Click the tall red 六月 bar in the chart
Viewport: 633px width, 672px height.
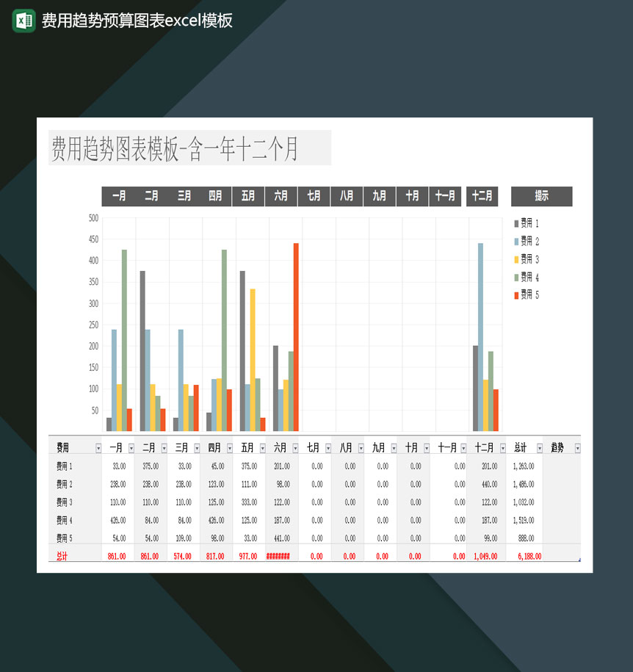(295, 334)
